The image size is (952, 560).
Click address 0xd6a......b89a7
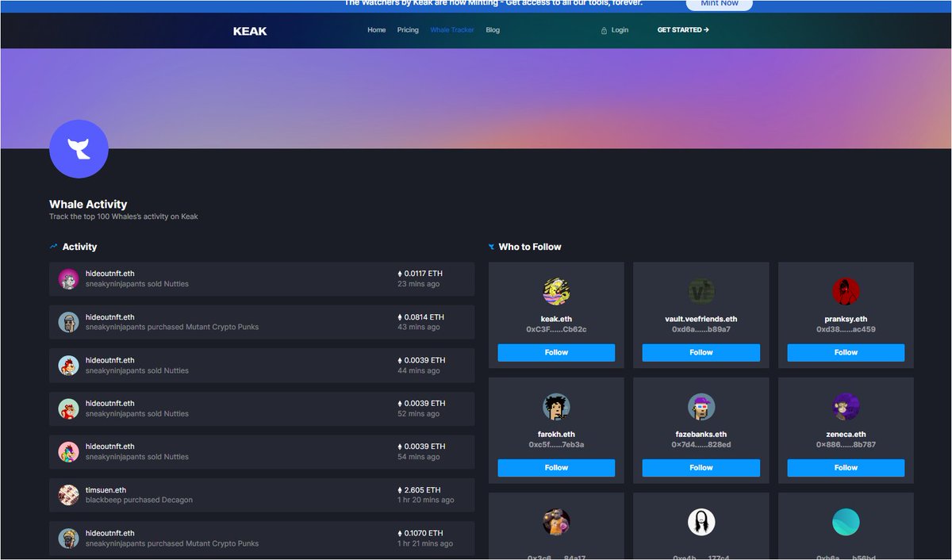[x=701, y=329]
